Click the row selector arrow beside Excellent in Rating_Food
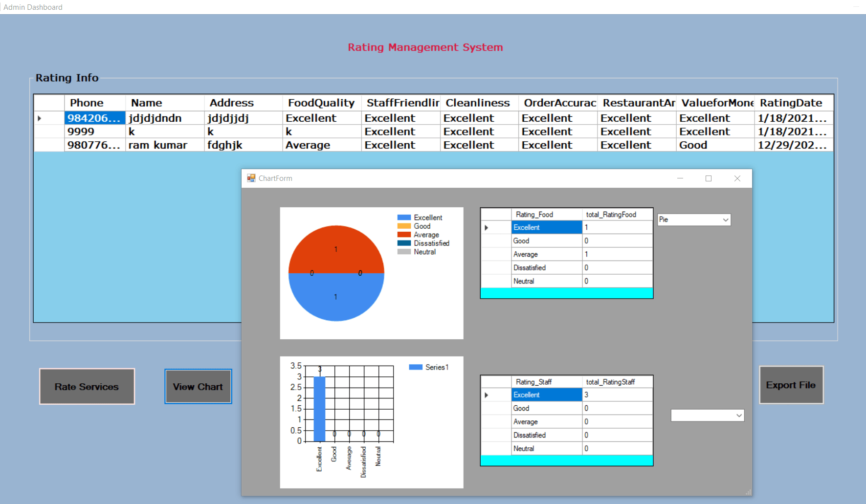 point(487,227)
